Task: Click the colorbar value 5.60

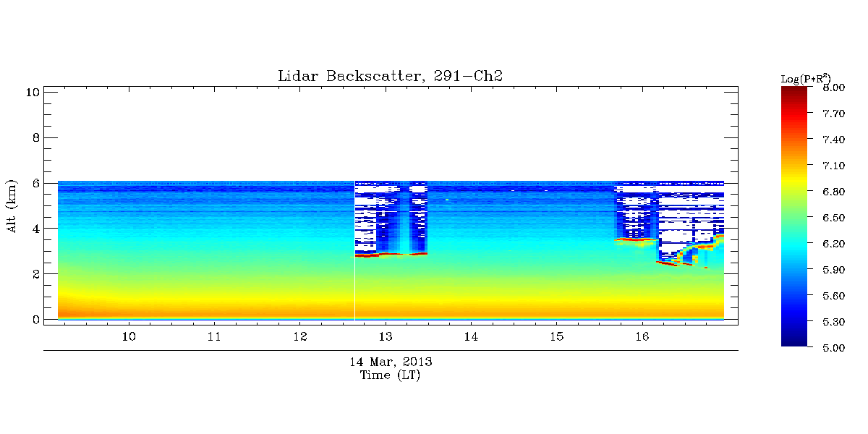Action: [x=835, y=296]
